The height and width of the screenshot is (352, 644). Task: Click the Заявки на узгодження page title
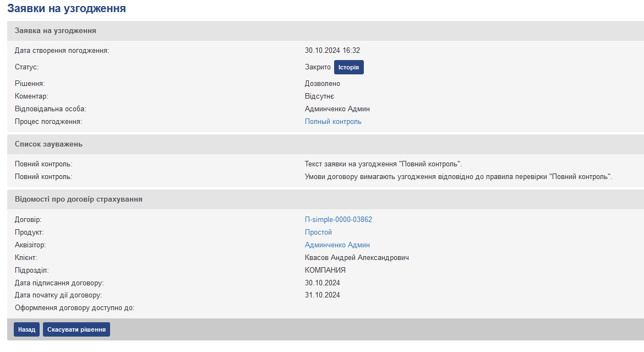coord(67,9)
